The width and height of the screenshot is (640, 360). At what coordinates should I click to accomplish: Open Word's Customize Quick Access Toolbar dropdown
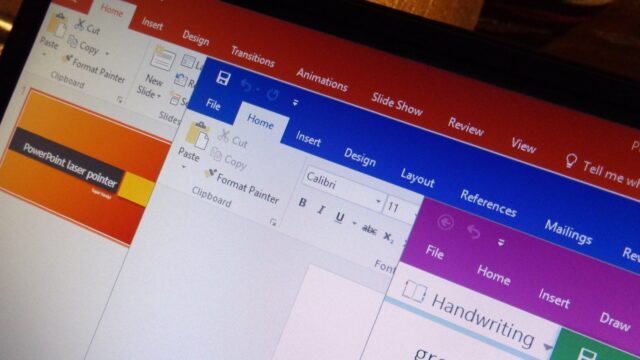click(x=295, y=103)
